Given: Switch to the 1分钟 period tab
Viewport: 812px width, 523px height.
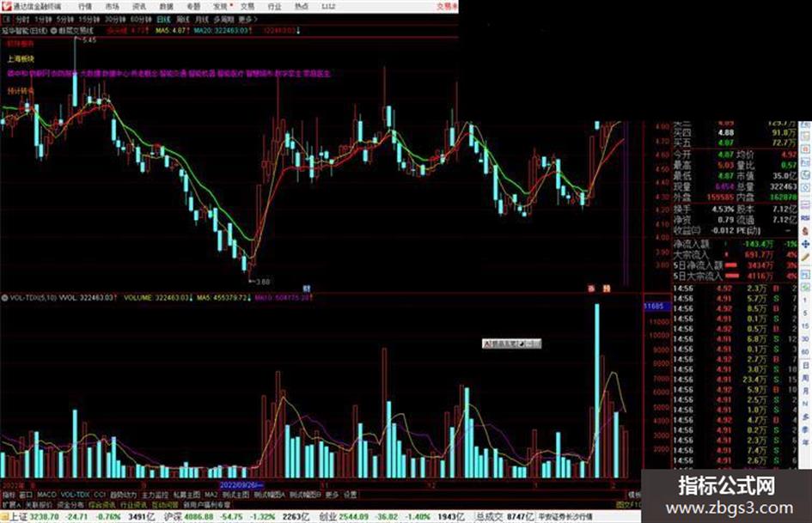Looking at the screenshot, I should [x=43, y=20].
